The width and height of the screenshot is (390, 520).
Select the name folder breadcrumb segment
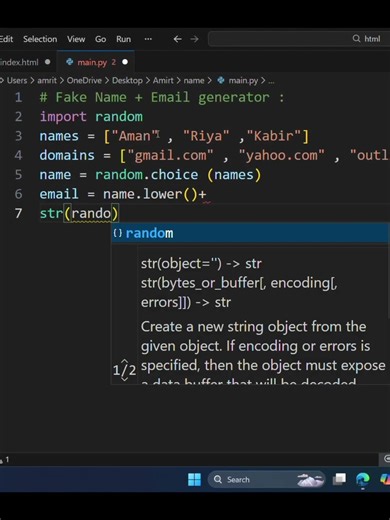[194, 80]
